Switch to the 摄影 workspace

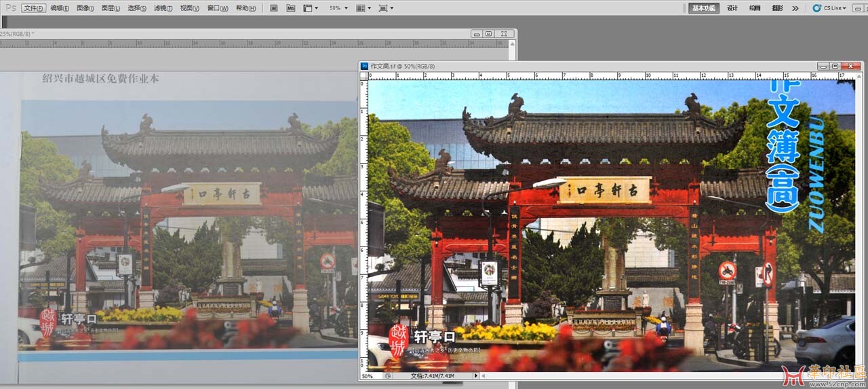tap(777, 8)
